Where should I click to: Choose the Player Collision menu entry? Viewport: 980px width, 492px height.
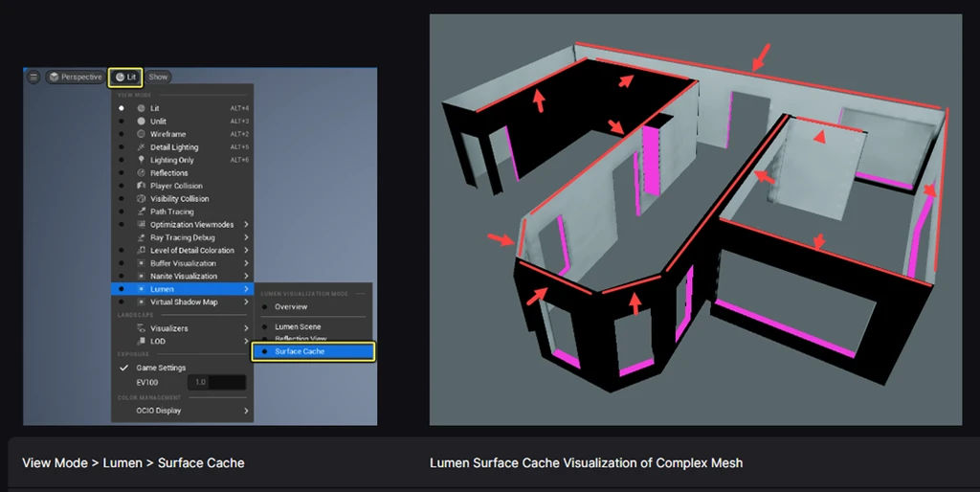click(x=182, y=186)
